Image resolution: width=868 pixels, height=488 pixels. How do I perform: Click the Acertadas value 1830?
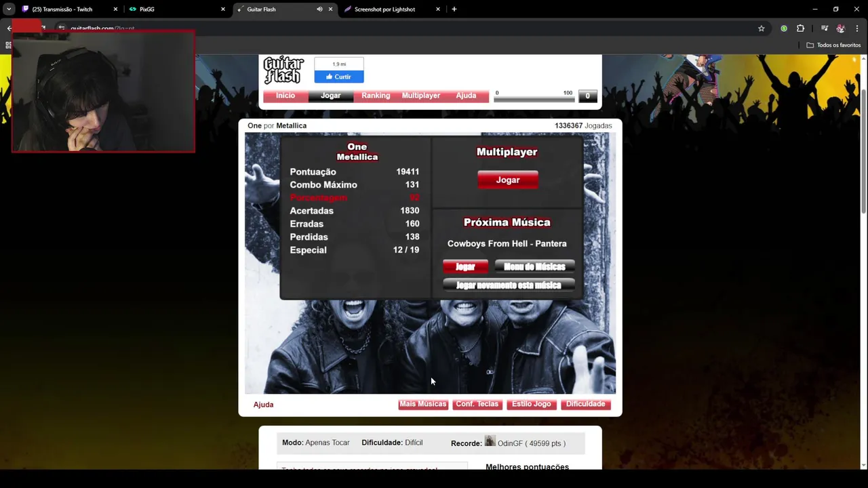410,211
